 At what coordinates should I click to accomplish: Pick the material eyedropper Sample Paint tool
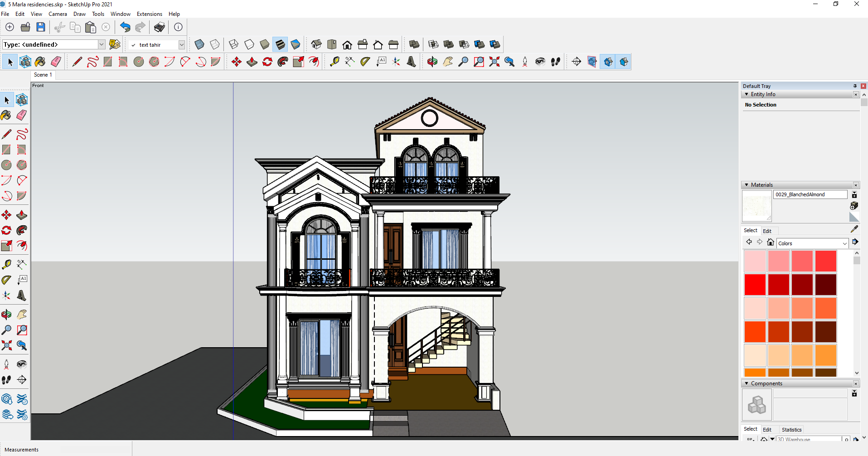tap(854, 229)
